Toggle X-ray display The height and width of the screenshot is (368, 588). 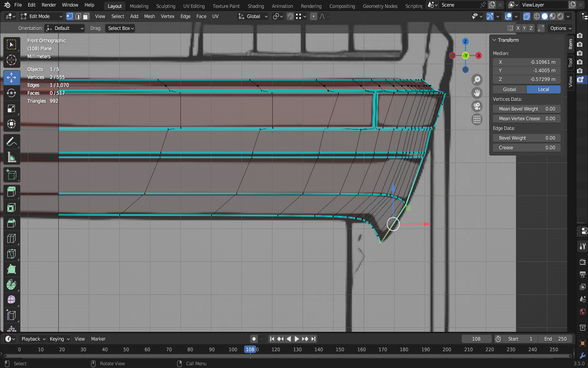pos(527,16)
